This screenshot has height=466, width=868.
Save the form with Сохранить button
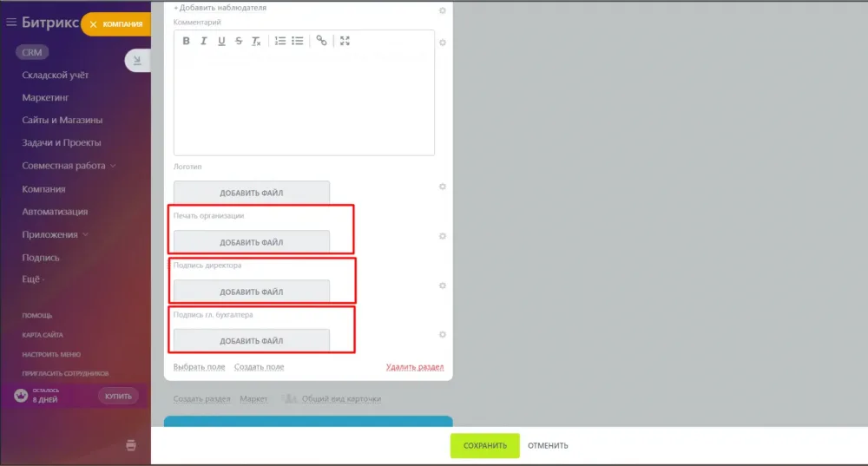pos(485,445)
